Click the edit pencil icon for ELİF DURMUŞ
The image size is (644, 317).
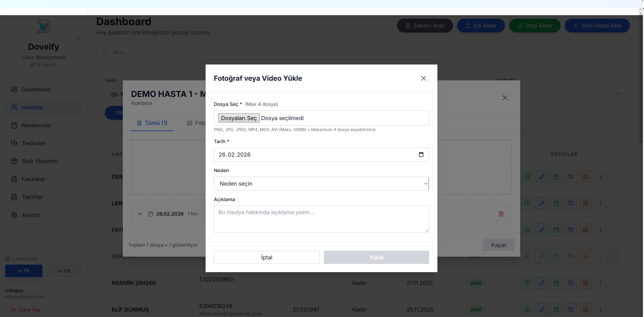tap(542, 309)
